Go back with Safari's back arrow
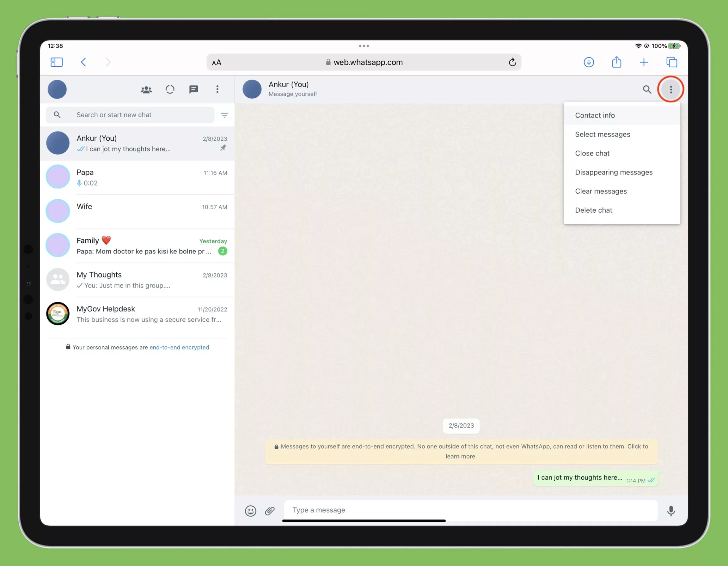This screenshot has height=566, width=728. click(84, 62)
